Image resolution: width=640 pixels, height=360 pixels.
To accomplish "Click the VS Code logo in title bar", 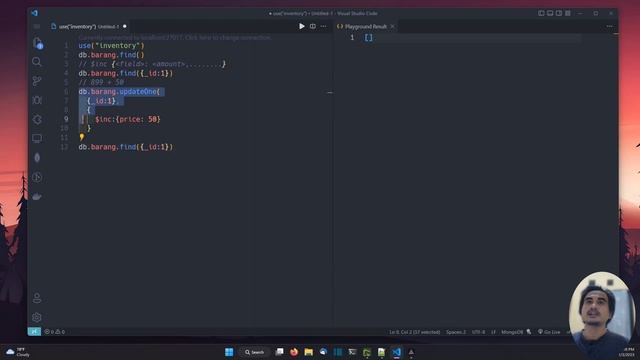I will click(35, 13).
